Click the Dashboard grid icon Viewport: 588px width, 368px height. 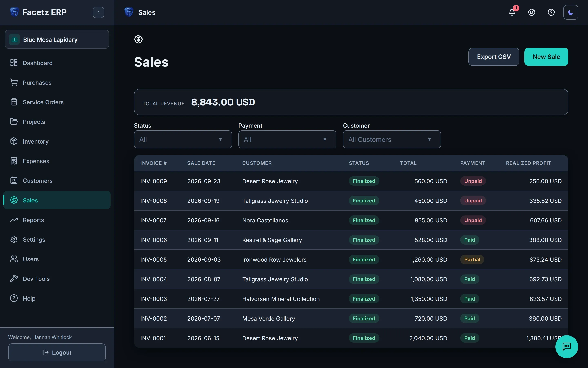click(14, 63)
